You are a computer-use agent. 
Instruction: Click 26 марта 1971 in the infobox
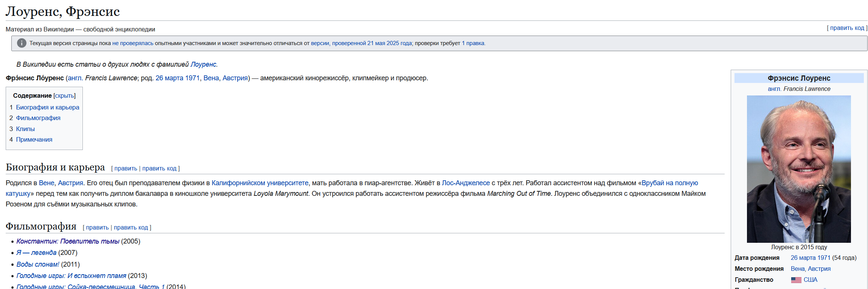tap(811, 258)
